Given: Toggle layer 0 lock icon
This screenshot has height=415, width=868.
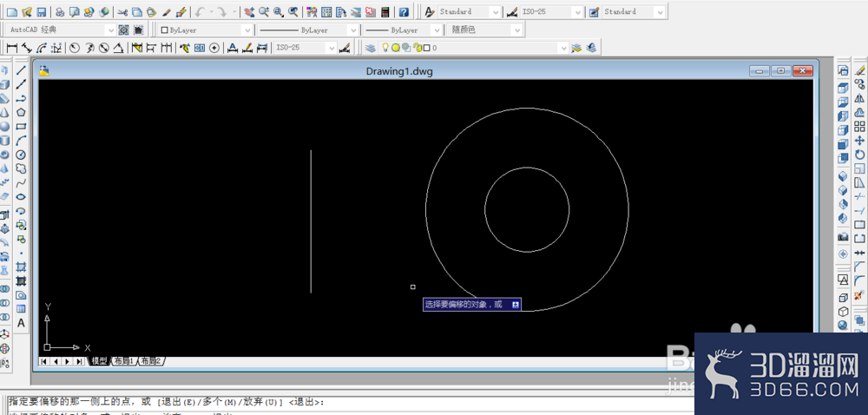Looking at the screenshot, I should click(418, 48).
